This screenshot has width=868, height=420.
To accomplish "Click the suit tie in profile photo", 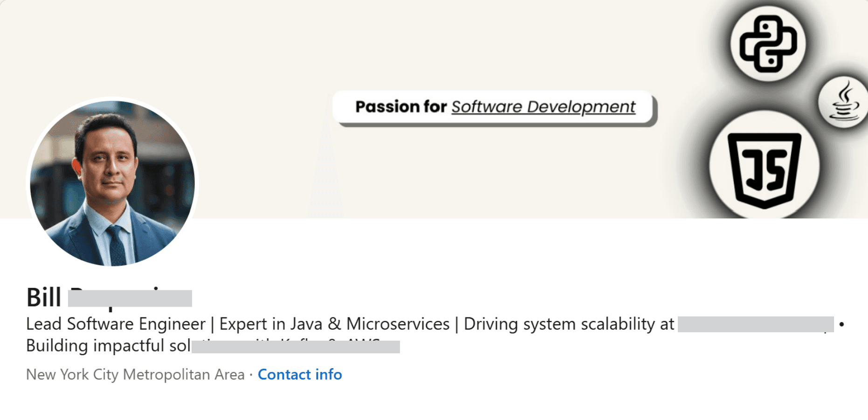I will [x=117, y=243].
